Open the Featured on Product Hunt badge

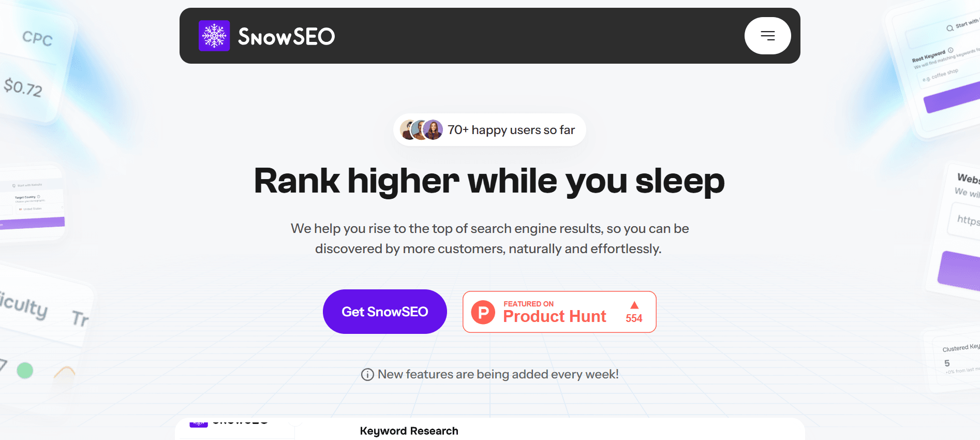pos(559,312)
